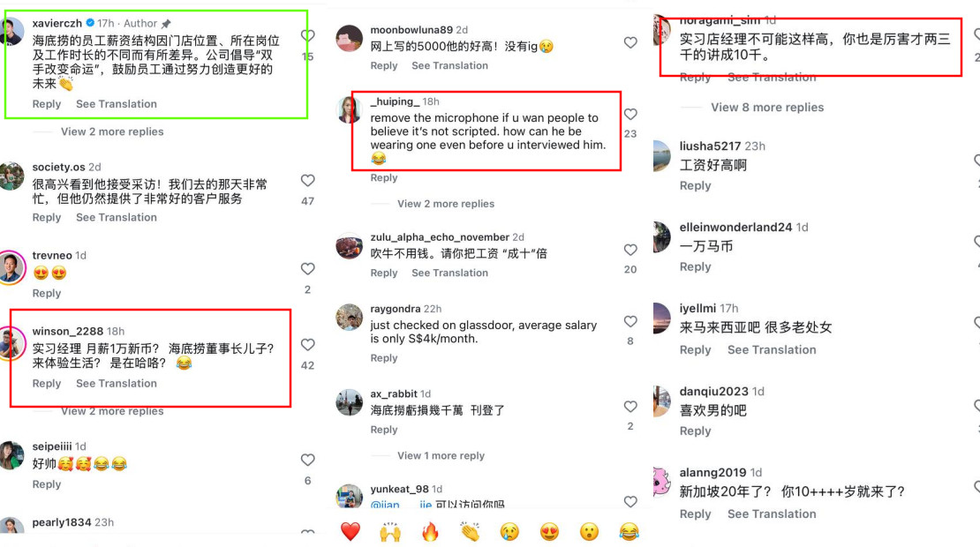980x547 pixels.
Task: Reply to seipeiiii's comment
Action: [x=47, y=484]
